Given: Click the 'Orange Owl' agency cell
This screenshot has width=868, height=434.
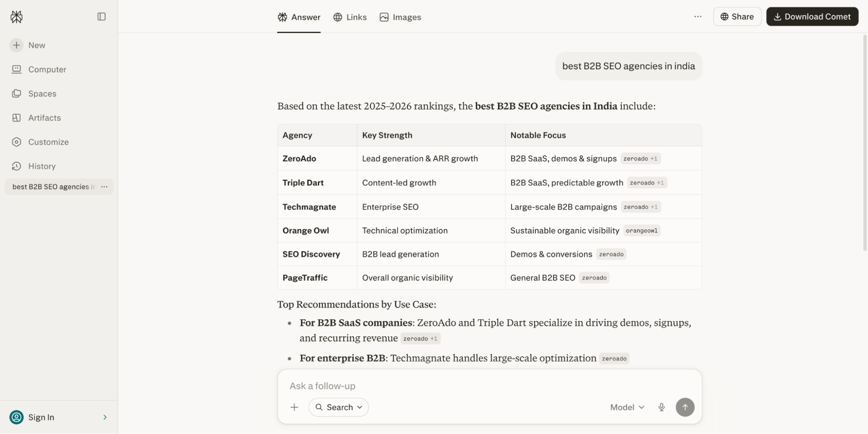Looking at the screenshot, I should (x=317, y=231).
